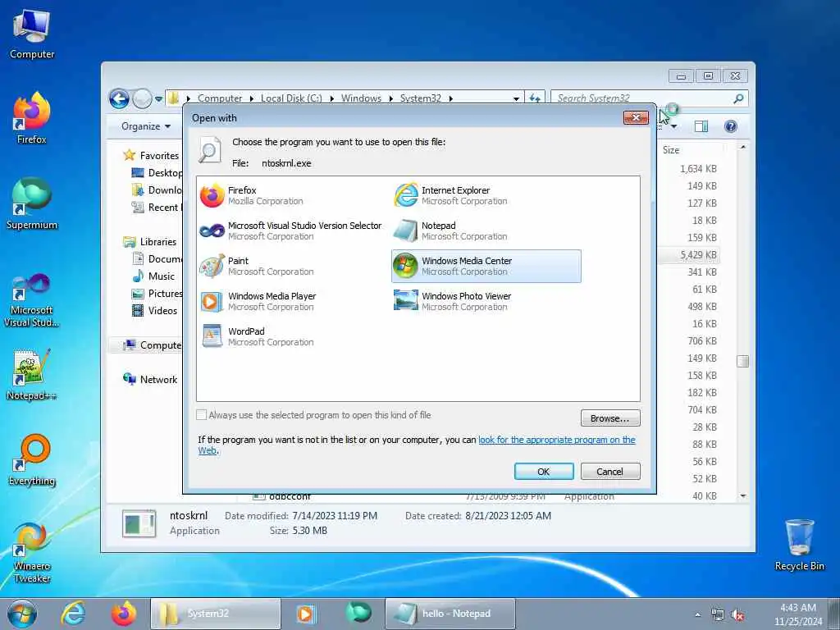The image size is (840, 630).
Task: Show hidden system tray icons
Action: [x=697, y=615]
